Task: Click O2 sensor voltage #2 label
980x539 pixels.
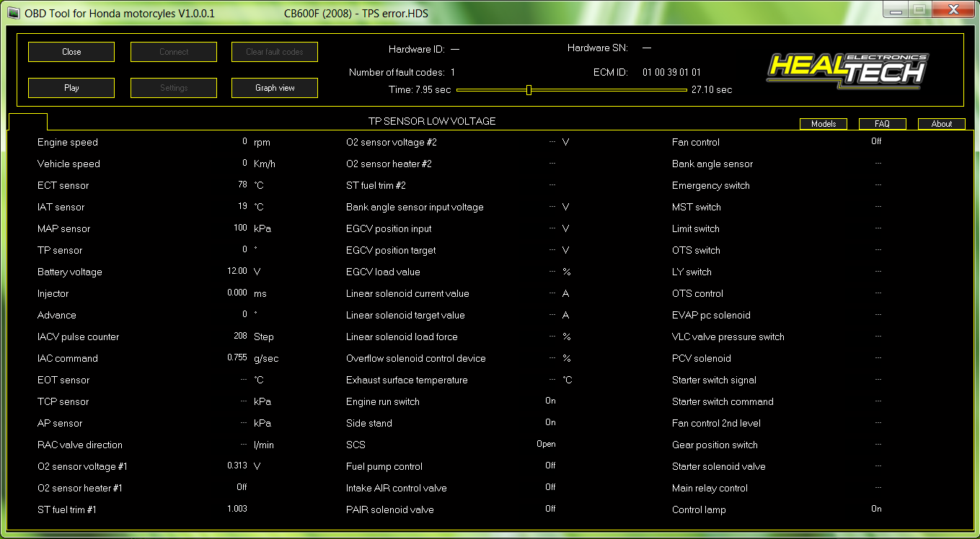Action: (x=392, y=142)
